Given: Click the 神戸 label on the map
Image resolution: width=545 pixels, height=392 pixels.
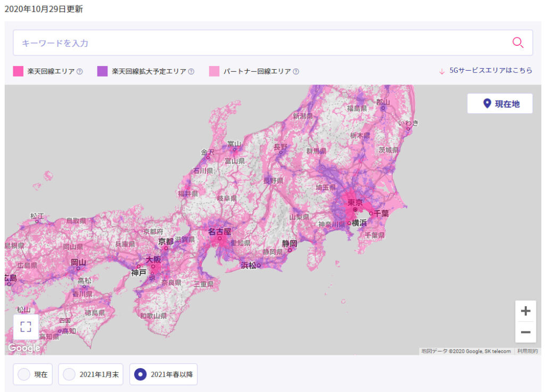Looking at the screenshot, I should [x=139, y=273].
